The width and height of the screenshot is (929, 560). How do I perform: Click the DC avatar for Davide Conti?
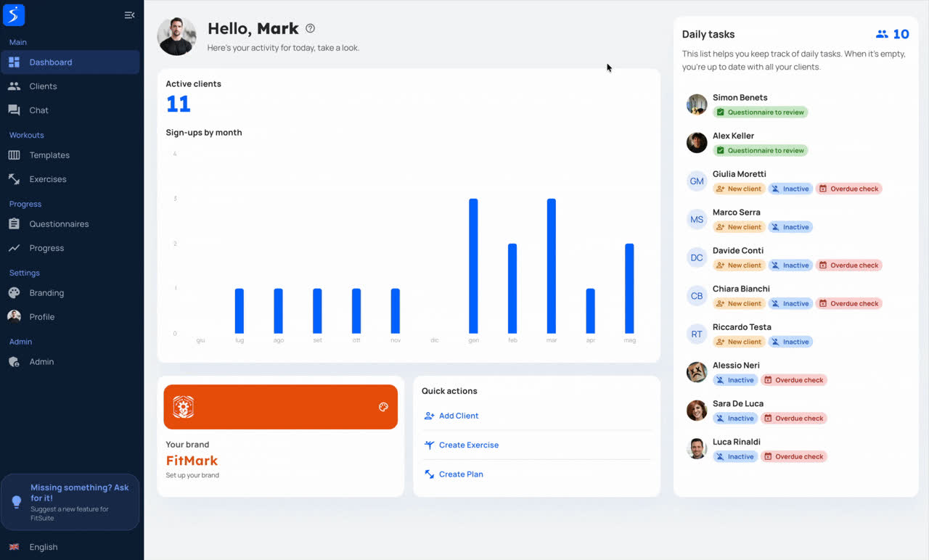pos(697,258)
